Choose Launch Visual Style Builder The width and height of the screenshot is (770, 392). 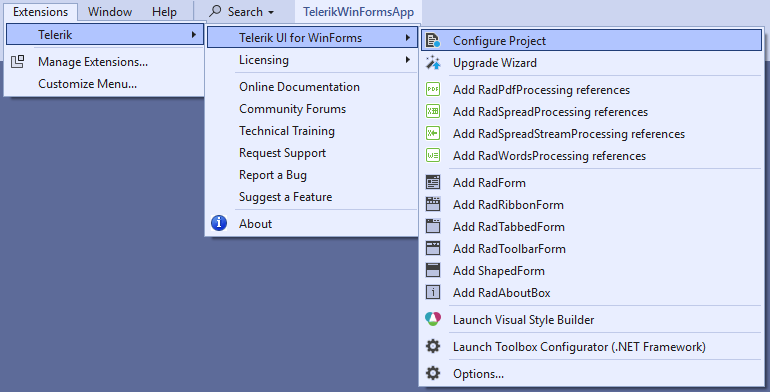[592, 319]
